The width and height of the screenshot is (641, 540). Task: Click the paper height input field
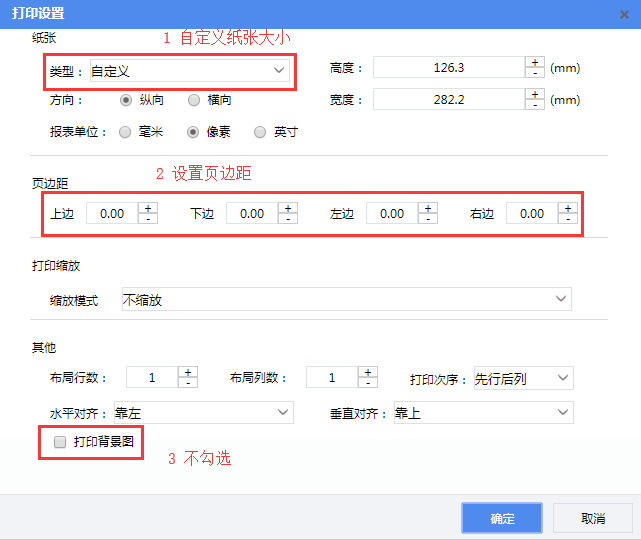point(448,68)
